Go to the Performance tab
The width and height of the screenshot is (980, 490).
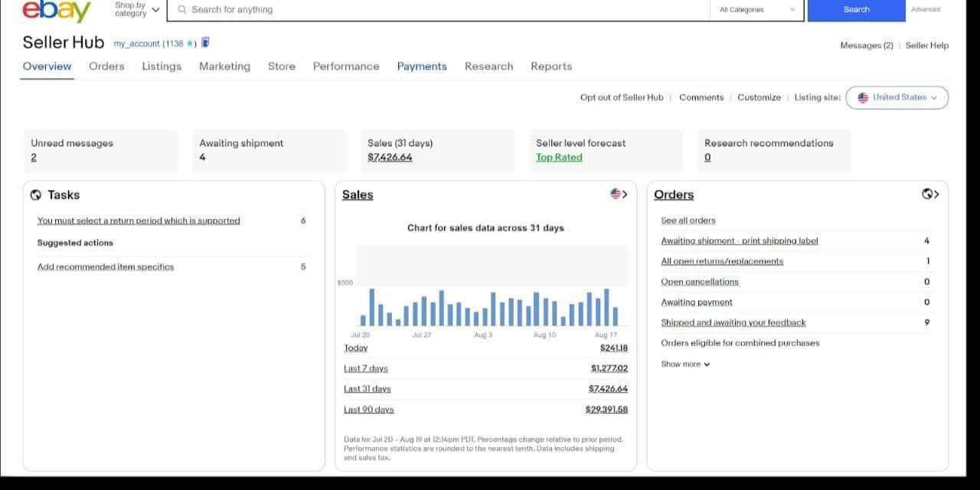click(x=346, y=67)
